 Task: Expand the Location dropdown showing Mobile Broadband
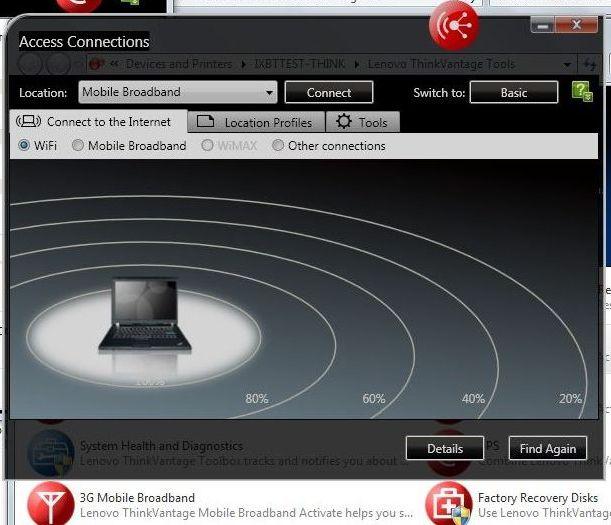tap(178, 92)
